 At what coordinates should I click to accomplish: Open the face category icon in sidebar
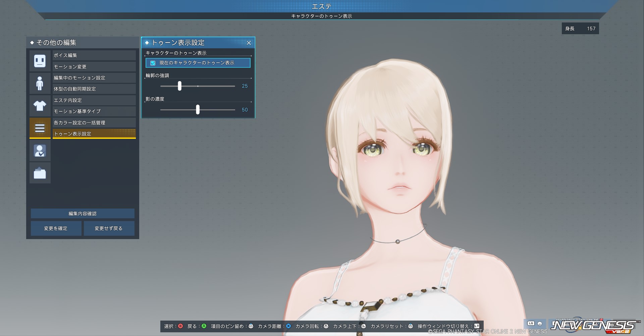point(40,61)
